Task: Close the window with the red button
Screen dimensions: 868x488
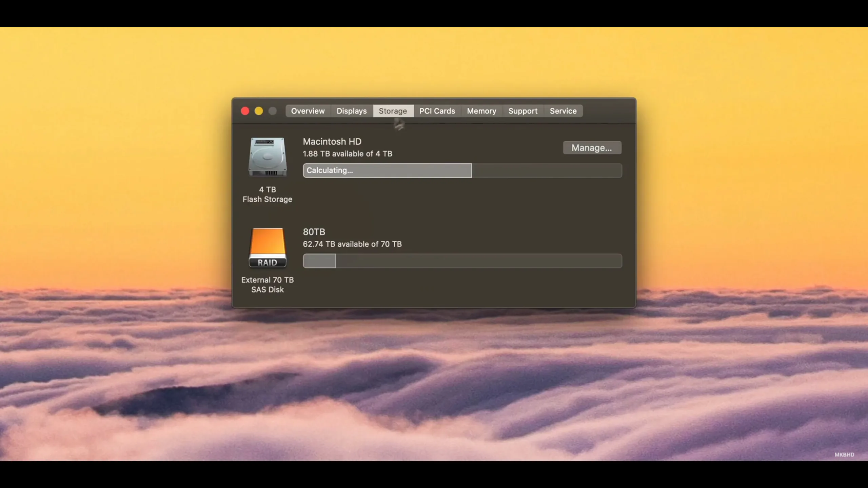Action: [245, 111]
